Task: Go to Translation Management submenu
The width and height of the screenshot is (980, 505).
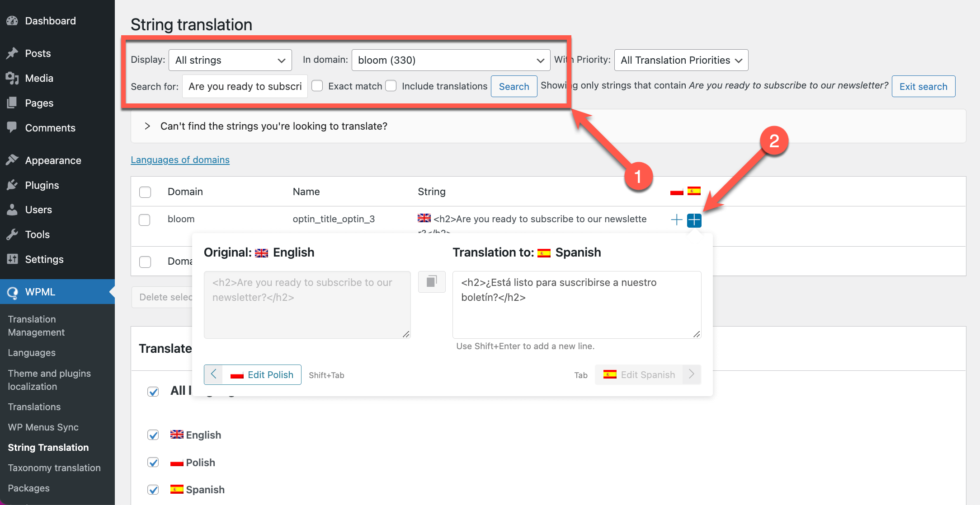Action: (x=36, y=326)
